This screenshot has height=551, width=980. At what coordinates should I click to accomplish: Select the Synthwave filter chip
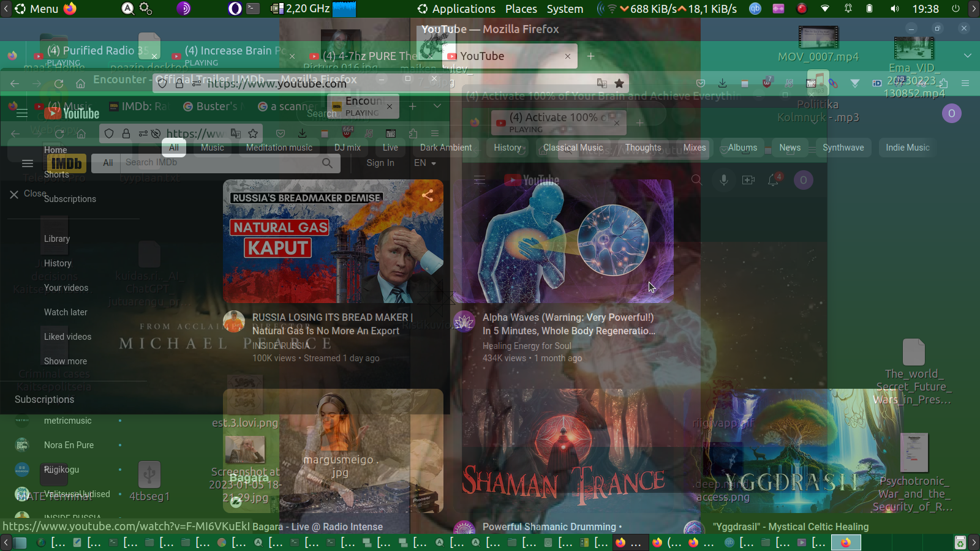coord(843,148)
